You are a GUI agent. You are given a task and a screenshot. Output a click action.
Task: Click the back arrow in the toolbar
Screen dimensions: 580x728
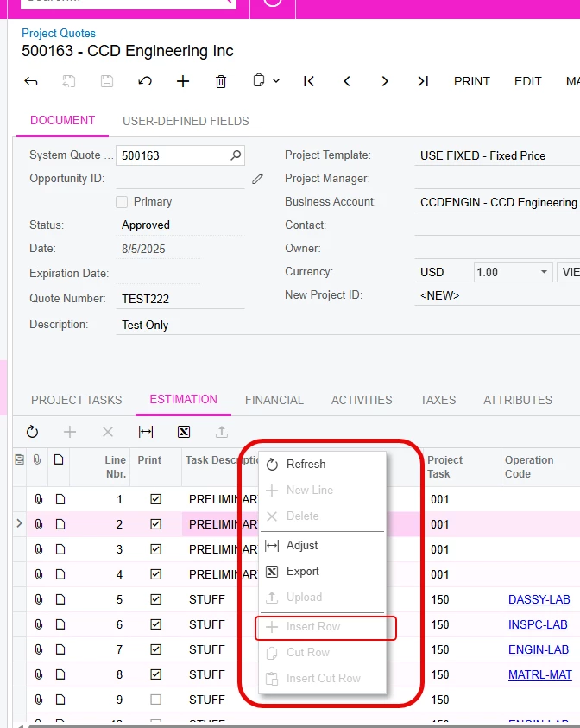tap(30, 82)
